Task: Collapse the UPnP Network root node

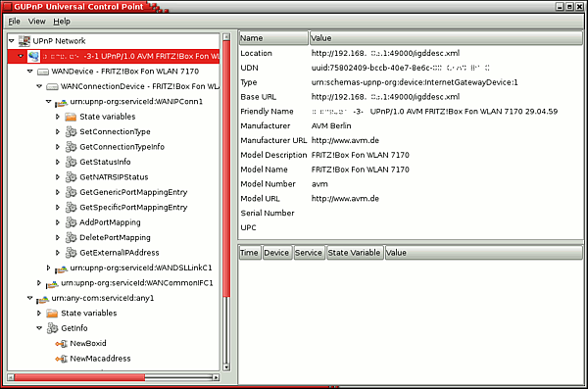Action: coord(12,40)
